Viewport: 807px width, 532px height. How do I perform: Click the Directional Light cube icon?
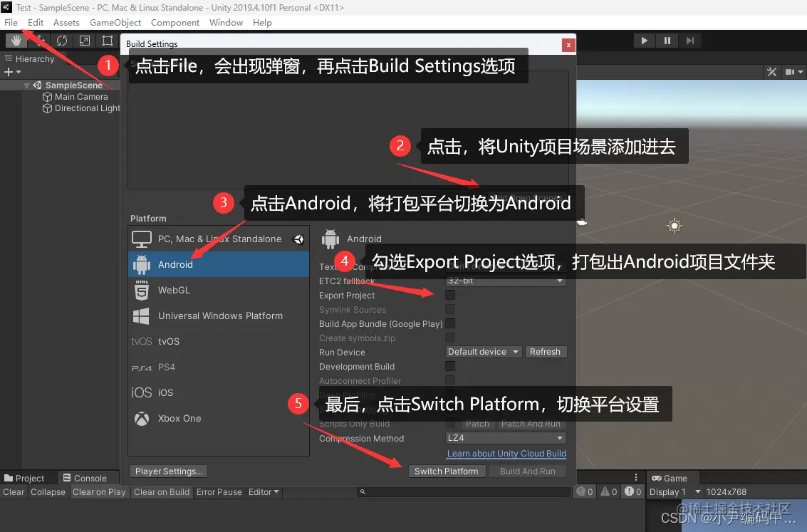click(47, 108)
